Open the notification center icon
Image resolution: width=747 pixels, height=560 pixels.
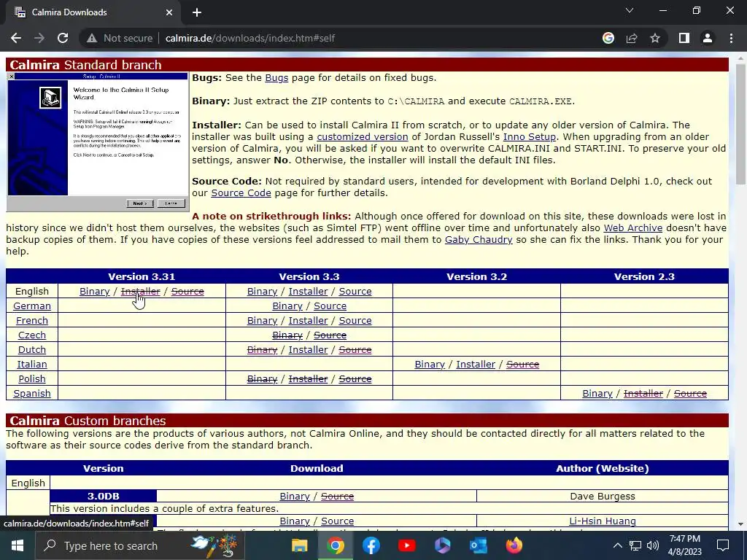[723, 545]
